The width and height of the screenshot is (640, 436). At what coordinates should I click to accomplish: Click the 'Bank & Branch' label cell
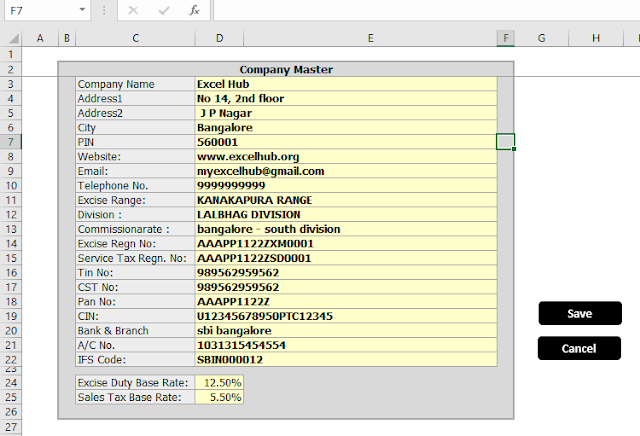[x=135, y=331]
